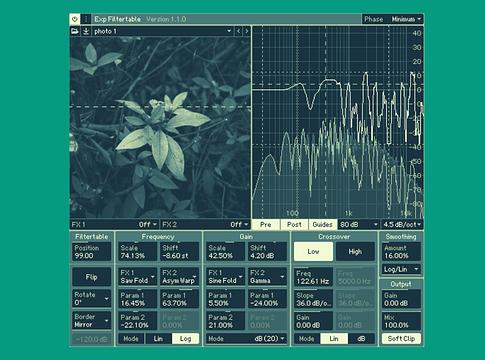Image resolution: width=485 pixels, height=360 pixels.
Task: Click Gain Param 1 5.50% field
Action: coord(225,299)
